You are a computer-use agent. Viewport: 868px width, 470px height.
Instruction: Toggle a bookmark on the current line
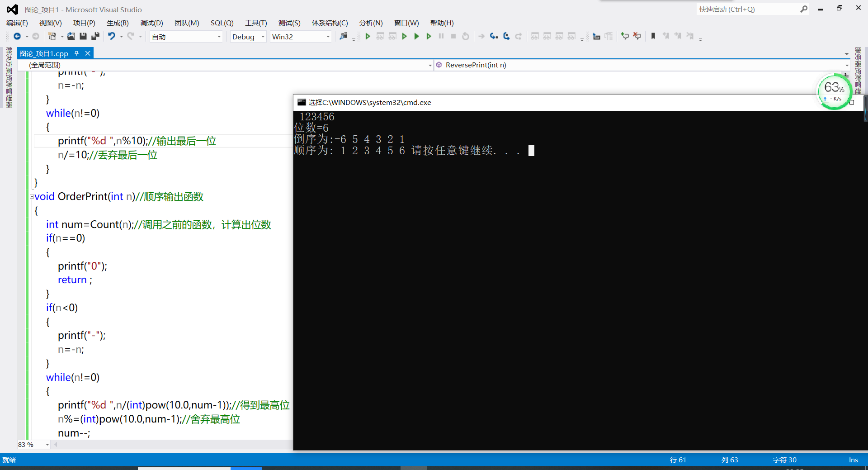653,37
